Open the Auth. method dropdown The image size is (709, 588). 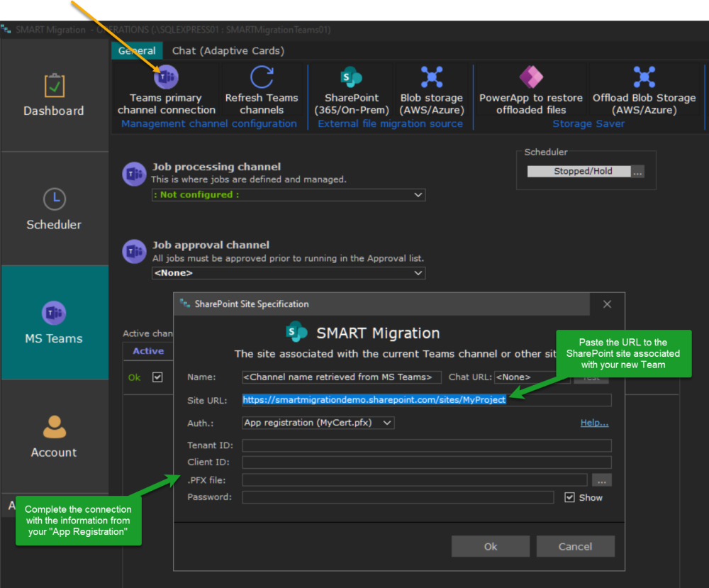click(318, 423)
